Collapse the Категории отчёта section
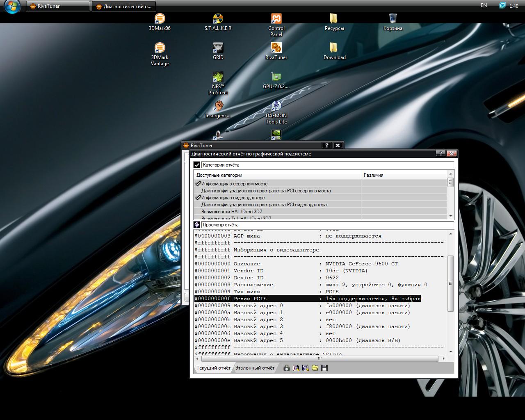The width and height of the screenshot is (525, 420). 197,165
